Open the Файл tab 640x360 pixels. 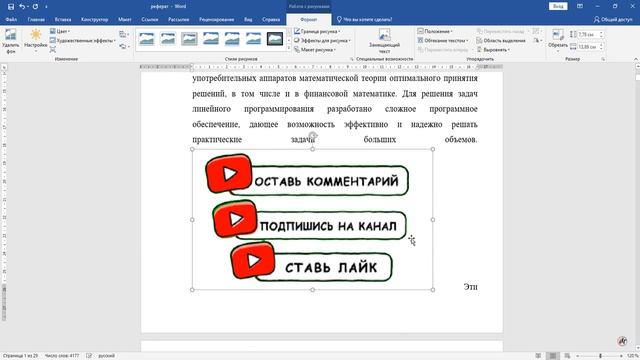coord(11,19)
